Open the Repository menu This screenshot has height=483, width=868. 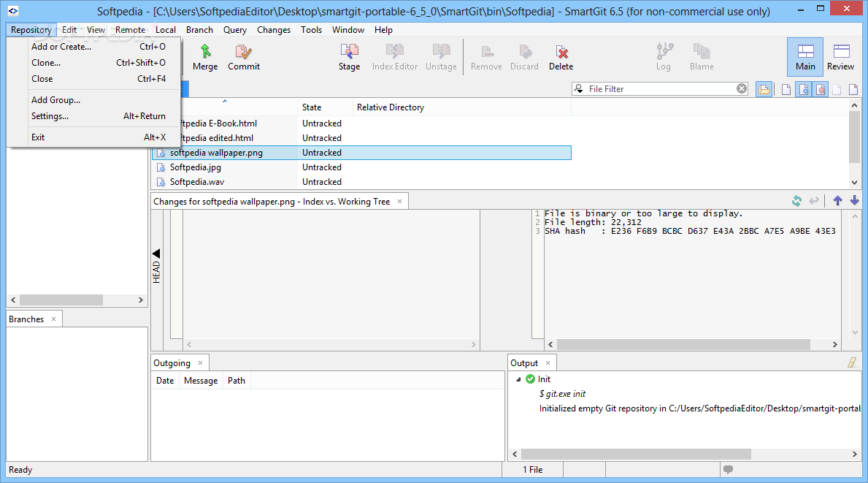pyautogui.click(x=31, y=30)
